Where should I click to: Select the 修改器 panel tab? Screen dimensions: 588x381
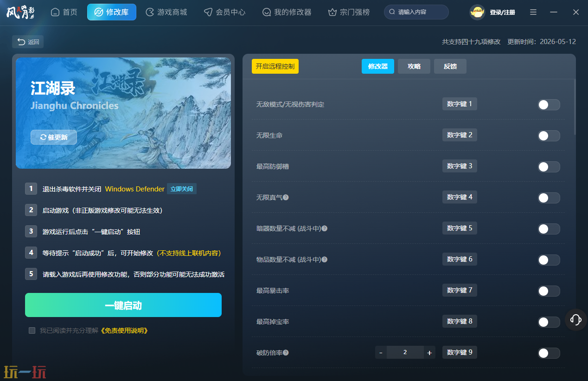378,66
